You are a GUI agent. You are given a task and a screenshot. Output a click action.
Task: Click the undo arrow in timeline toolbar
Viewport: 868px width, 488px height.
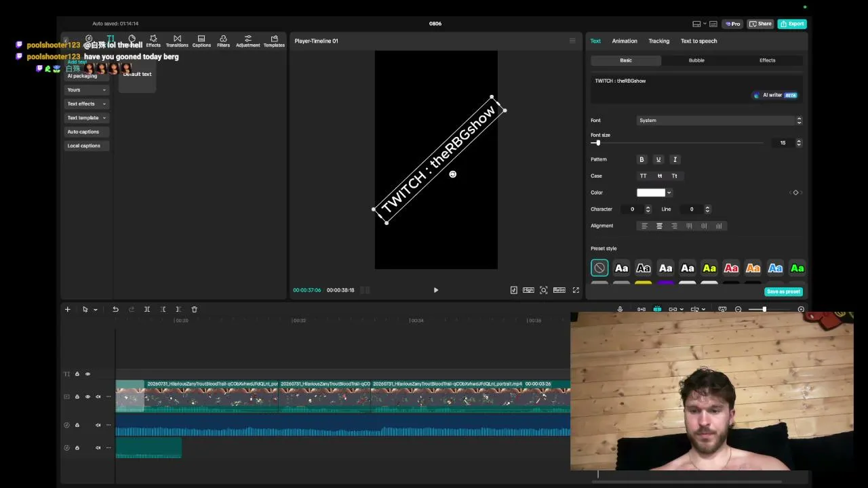(x=115, y=309)
